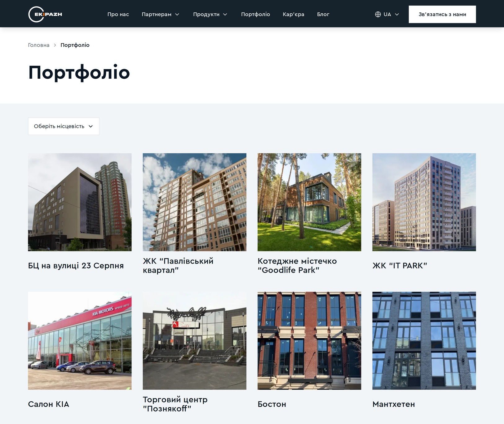Click the title ЖК "Павлівський квартал"
The height and width of the screenshot is (424, 504).
(178, 266)
